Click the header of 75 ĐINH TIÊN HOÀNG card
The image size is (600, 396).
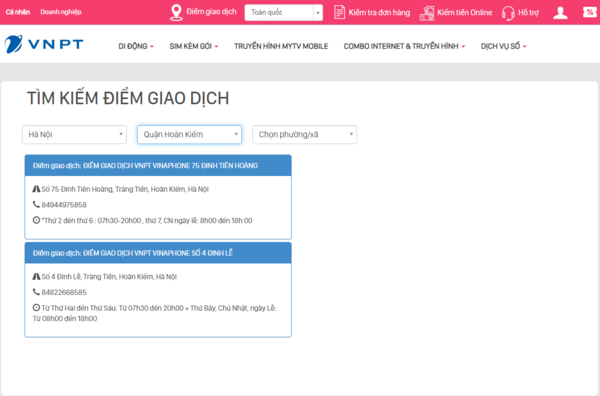tap(158, 166)
